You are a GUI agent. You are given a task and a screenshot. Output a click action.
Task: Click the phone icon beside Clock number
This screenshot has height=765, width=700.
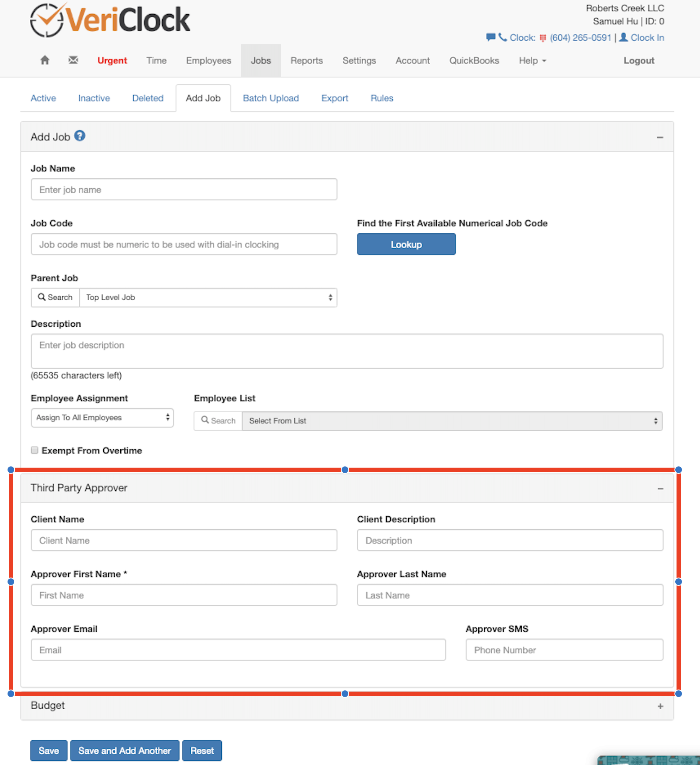pyautogui.click(x=502, y=37)
